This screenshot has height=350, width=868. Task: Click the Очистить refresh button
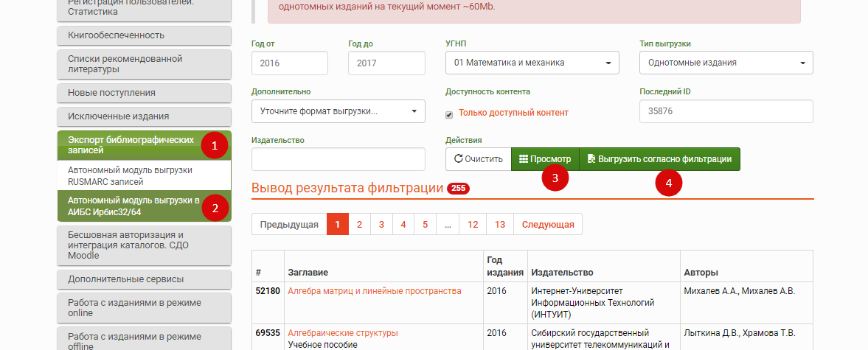click(478, 159)
